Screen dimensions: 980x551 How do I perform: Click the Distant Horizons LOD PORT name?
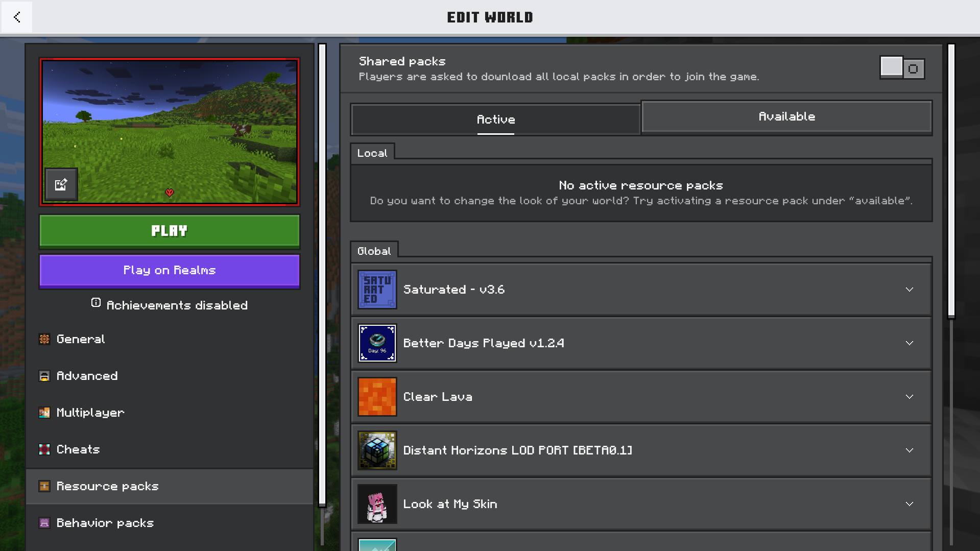(518, 450)
